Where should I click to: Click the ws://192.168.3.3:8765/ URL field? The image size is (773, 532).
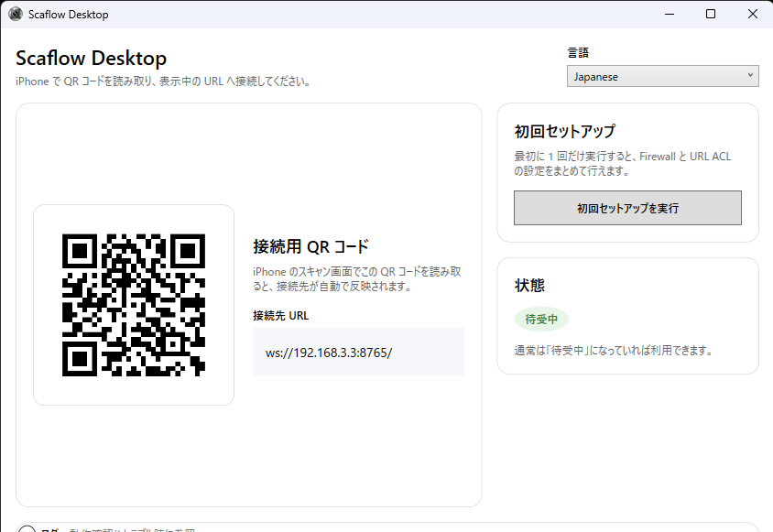[x=358, y=353]
